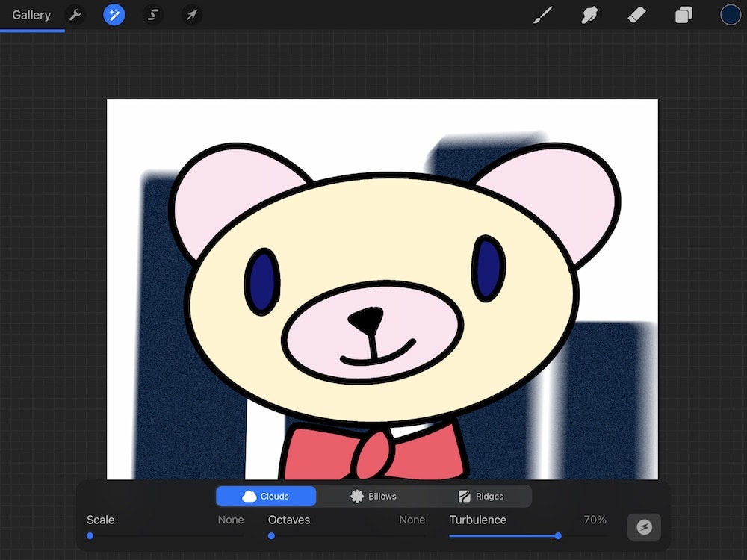Open the Layers panel
Image resolution: width=747 pixels, height=560 pixels.
coord(684,15)
